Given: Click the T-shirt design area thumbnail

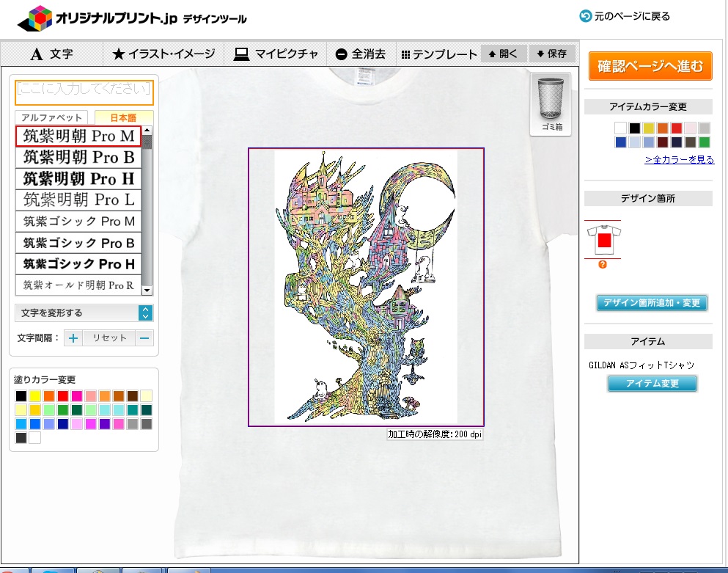Looking at the screenshot, I should tap(603, 239).
